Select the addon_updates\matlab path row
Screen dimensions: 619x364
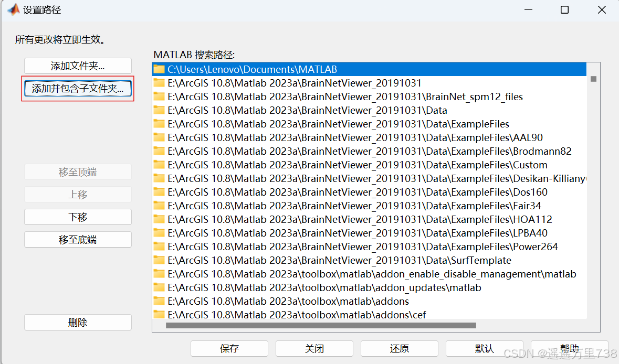369,287
